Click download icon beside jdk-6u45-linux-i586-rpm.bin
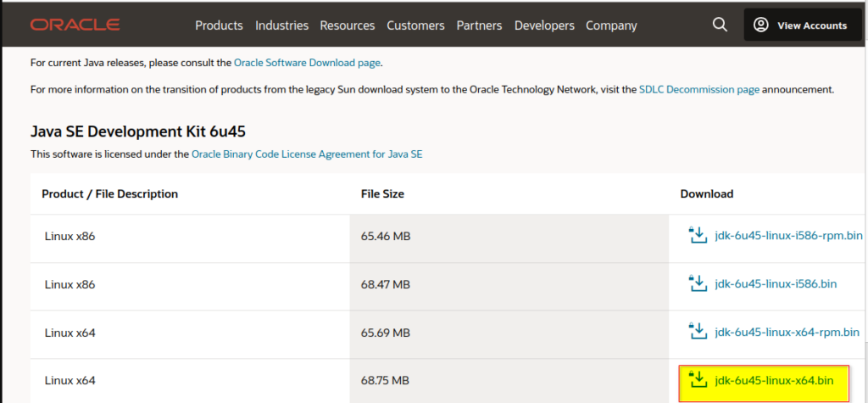The image size is (868, 403). (698, 235)
